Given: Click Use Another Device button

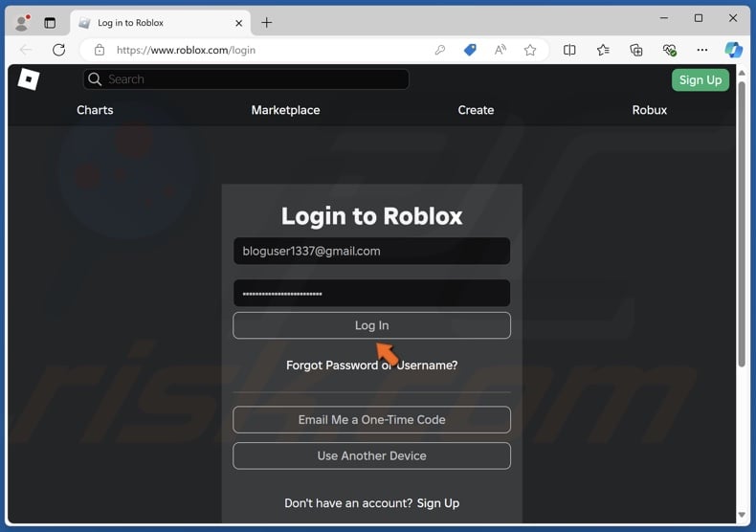Looking at the screenshot, I should (371, 455).
